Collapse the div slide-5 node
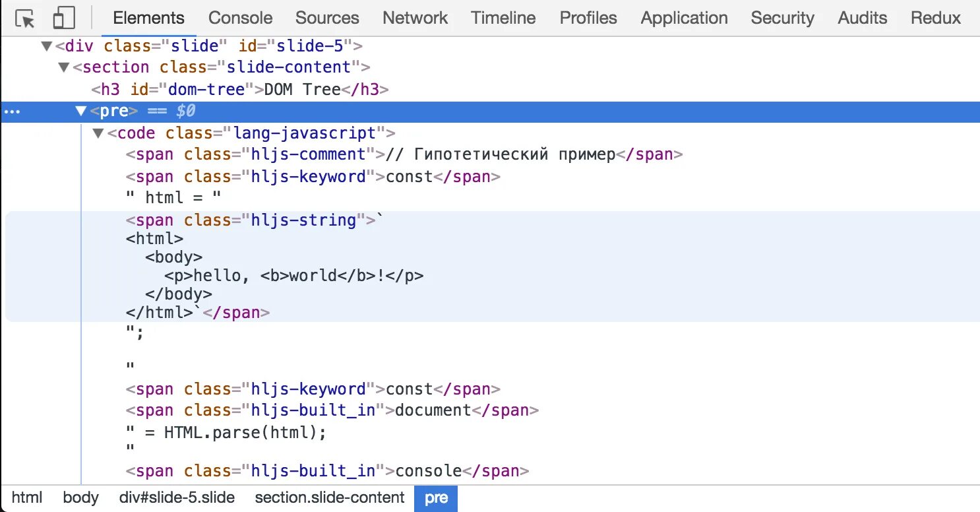The image size is (980, 512). coord(46,46)
